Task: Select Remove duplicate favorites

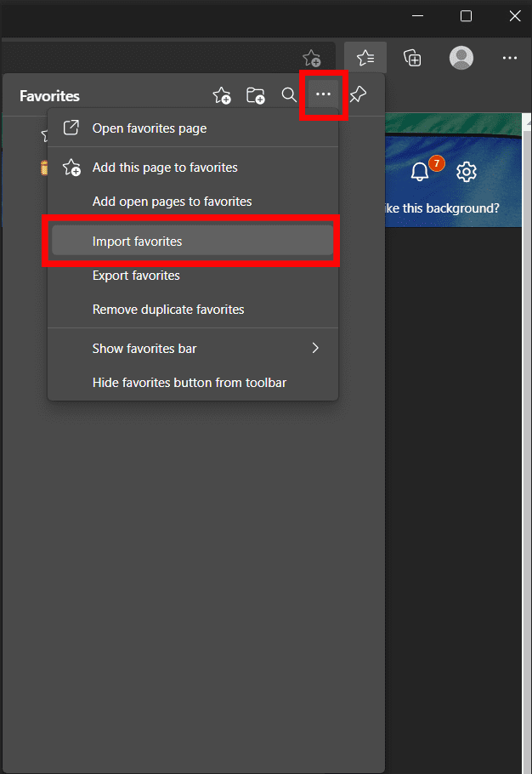Action: pyautogui.click(x=168, y=310)
